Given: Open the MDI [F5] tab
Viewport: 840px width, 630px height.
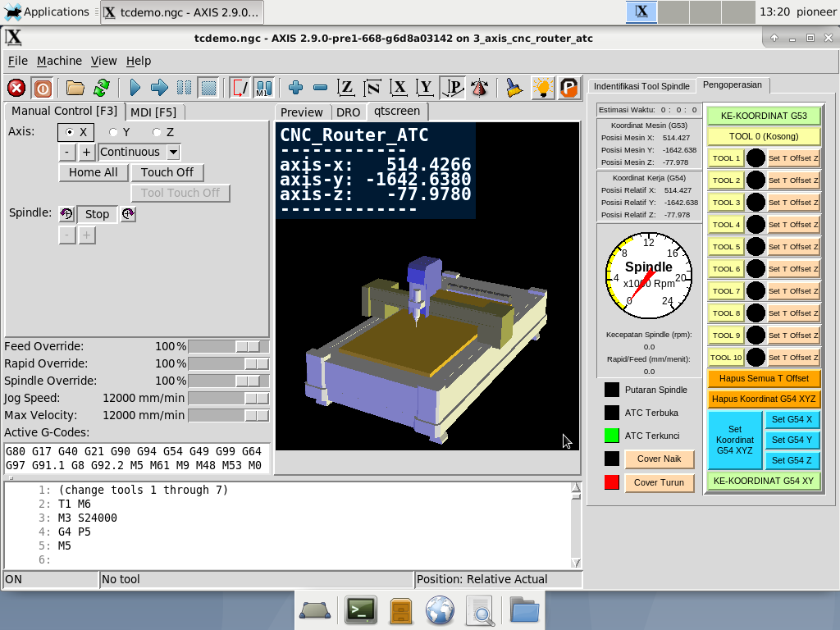Looking at the screenshot, I should point(153,112).
